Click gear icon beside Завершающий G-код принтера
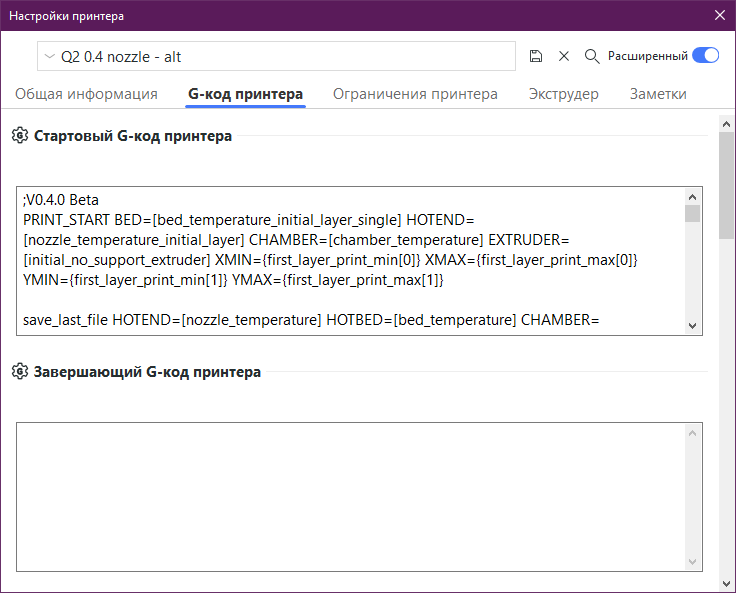The height and width of the screenshot is (593, 736). 19,372
